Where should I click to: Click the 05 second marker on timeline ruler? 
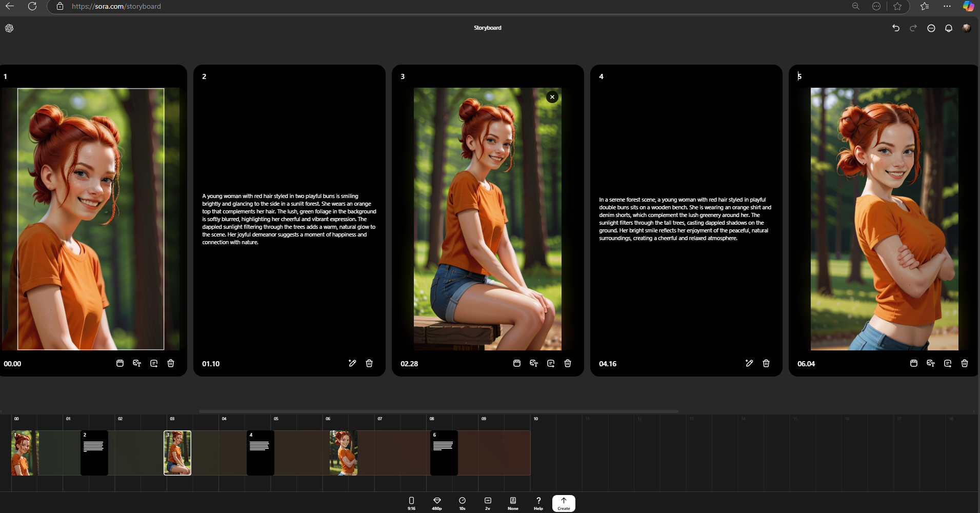point(276,419)
